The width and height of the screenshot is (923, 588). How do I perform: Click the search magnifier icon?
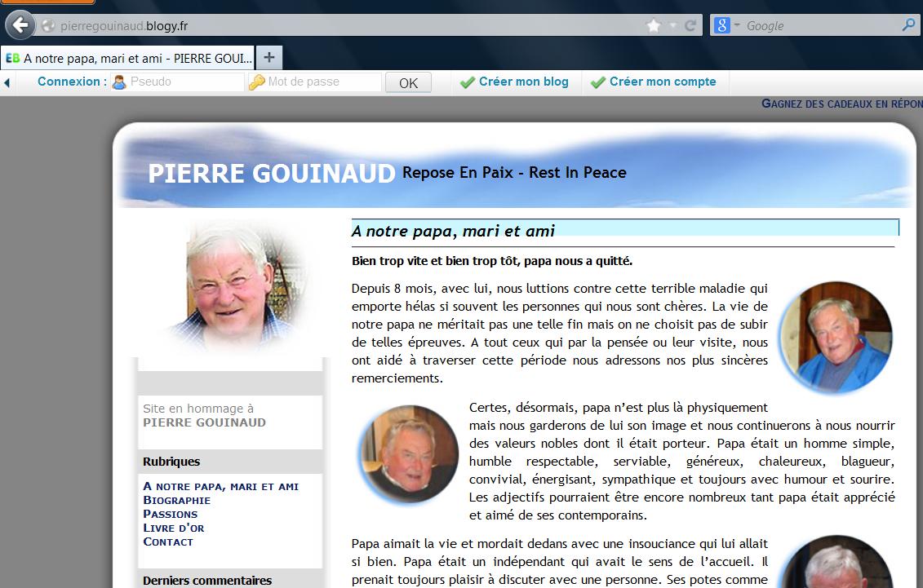[908, 25]
